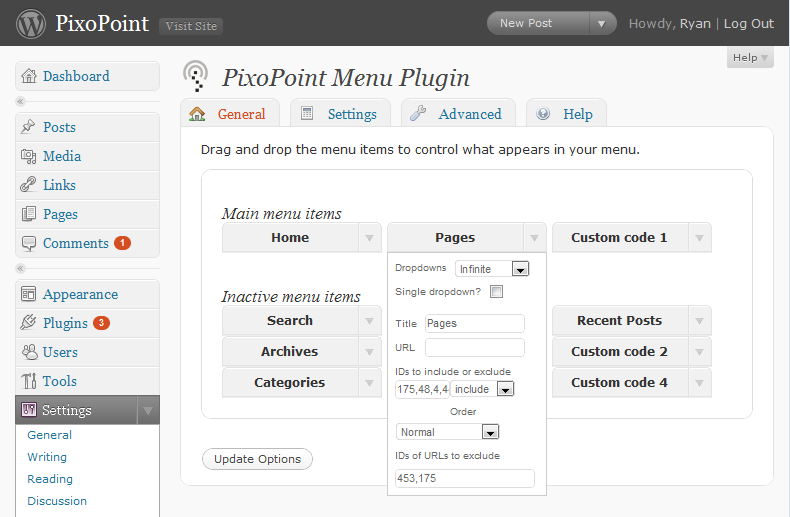Collapse the Settings sidebar menu arrow

pos(148,410)
